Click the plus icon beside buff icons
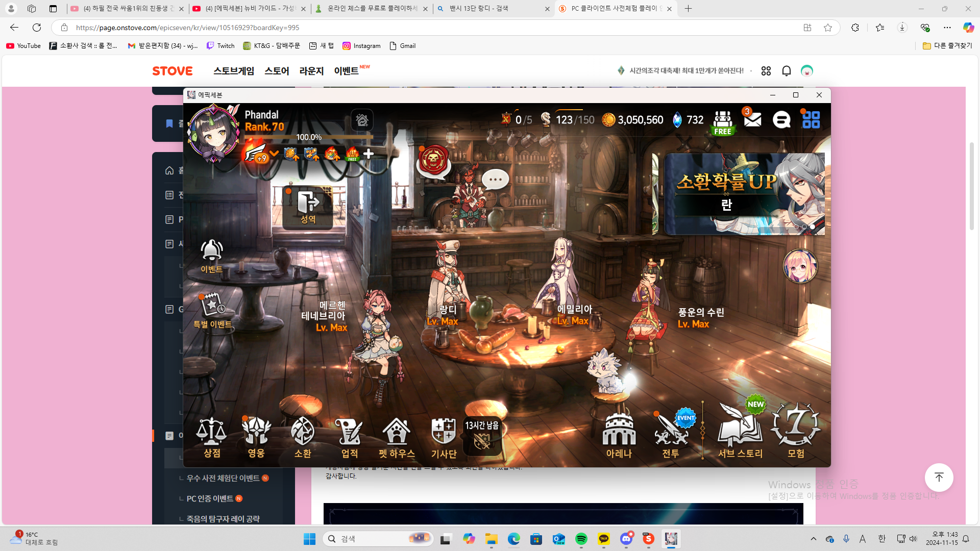The height and width of the screenshot is (551, 980). [x=369, y=154]
